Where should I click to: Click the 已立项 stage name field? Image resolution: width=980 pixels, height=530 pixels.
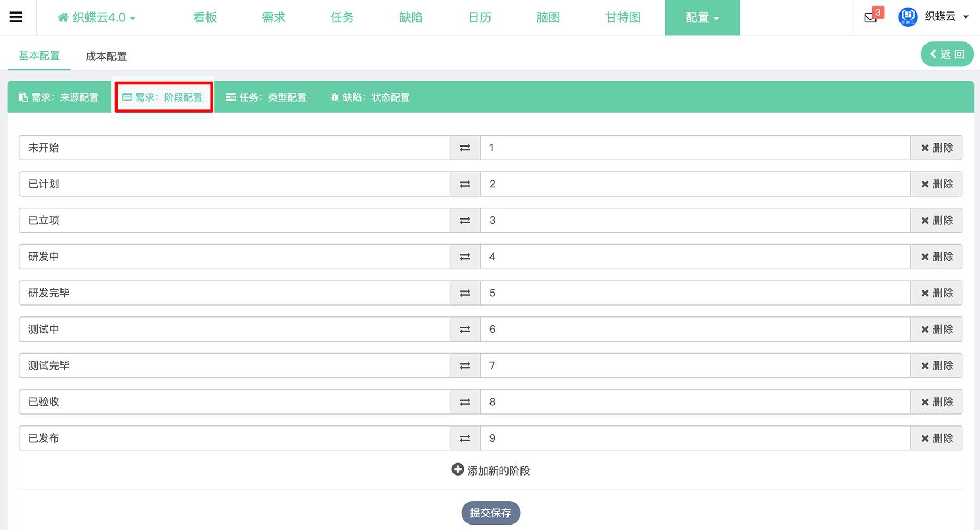pyautogui.click(x=234, y=220)
